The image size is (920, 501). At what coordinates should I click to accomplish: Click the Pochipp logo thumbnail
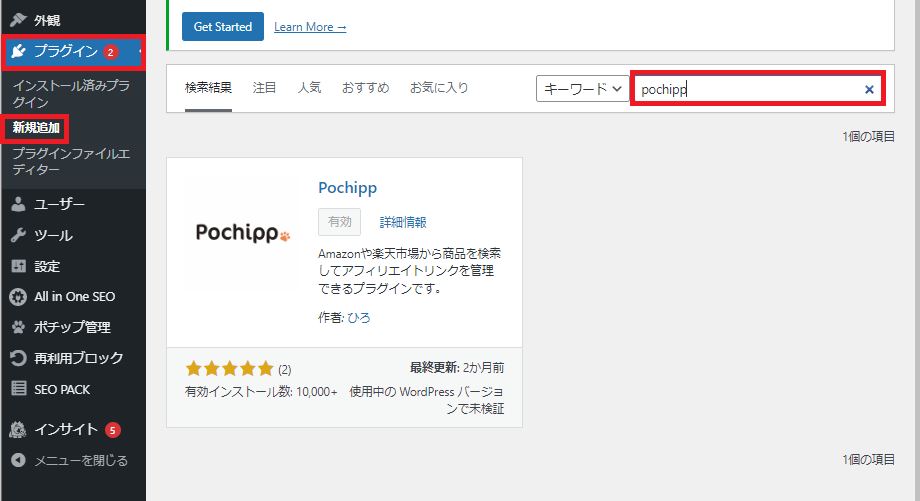coord(243,233)
